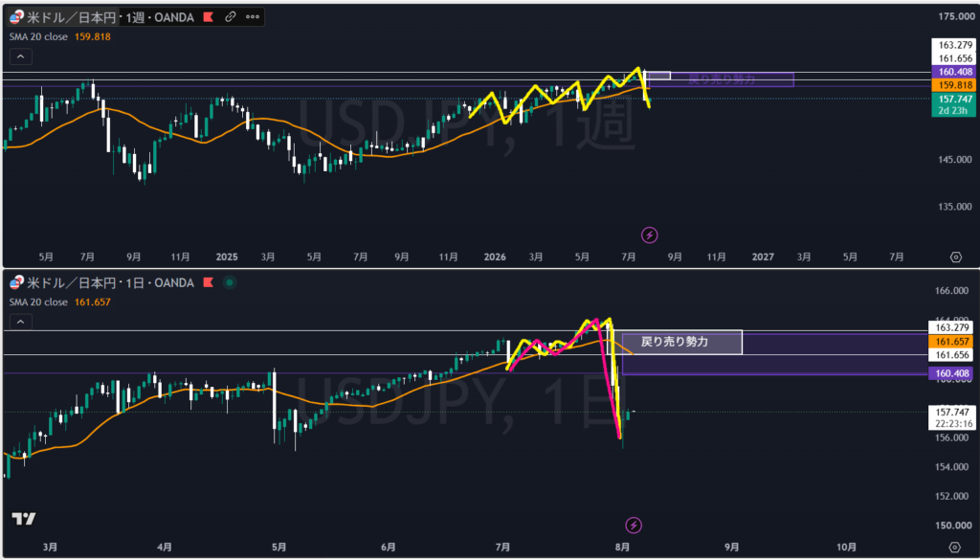The width and height of the screenshot is (980, 560).
Task: Click the 135.000 price scale value
Action: [956, 206]
